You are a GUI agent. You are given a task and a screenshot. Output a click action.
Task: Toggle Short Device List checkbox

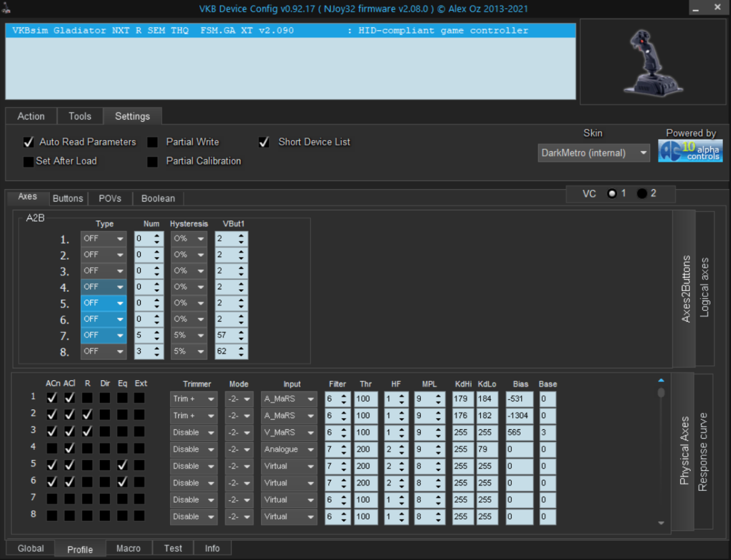tap(264, 142)
